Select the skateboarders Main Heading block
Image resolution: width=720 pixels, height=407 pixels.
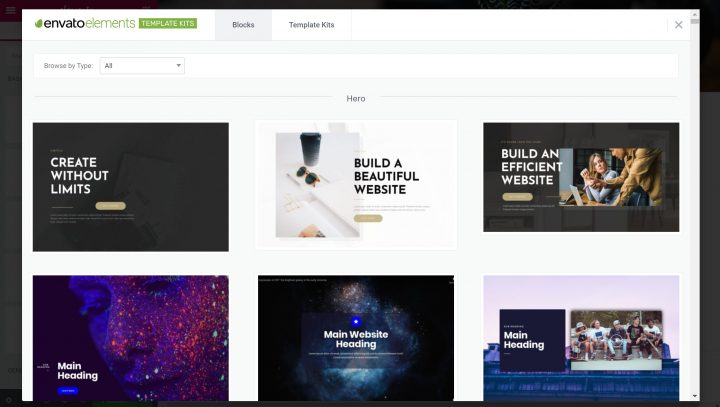tap(581, 338)
